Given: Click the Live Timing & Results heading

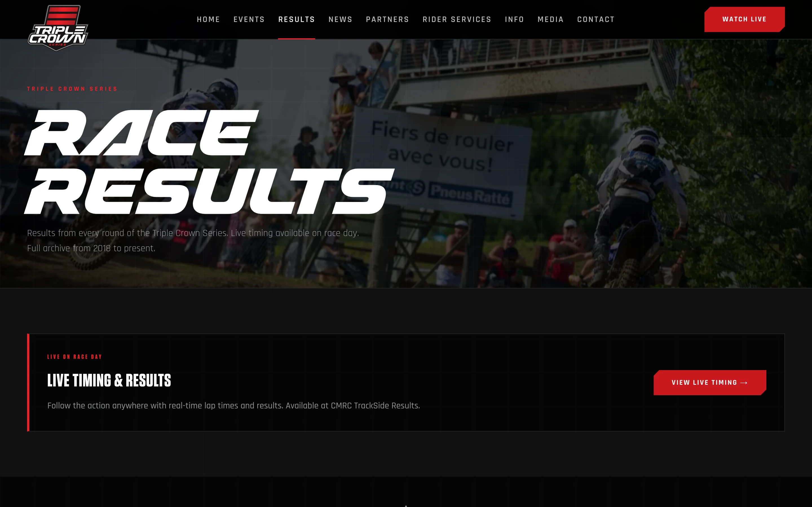Looking at the screenshot, I should tap(109, 381).
